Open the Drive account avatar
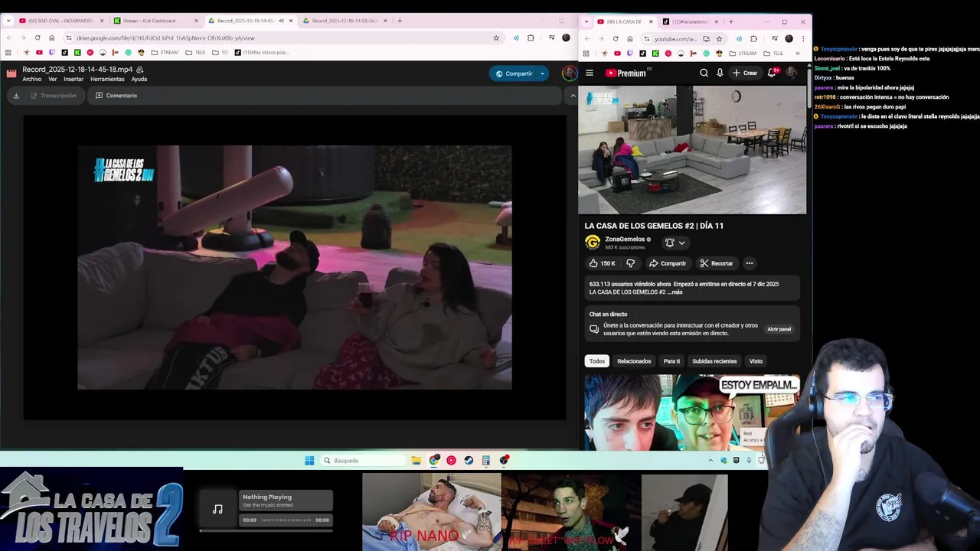The width and height of the screenshot is (980, 551). 569,73
